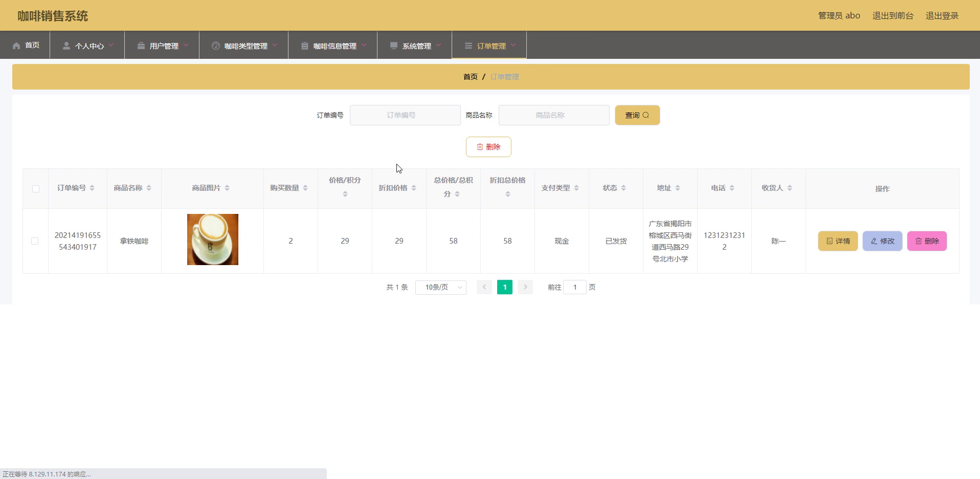
Task: Focus the 商品名称 search input
Action: [554, 115]
